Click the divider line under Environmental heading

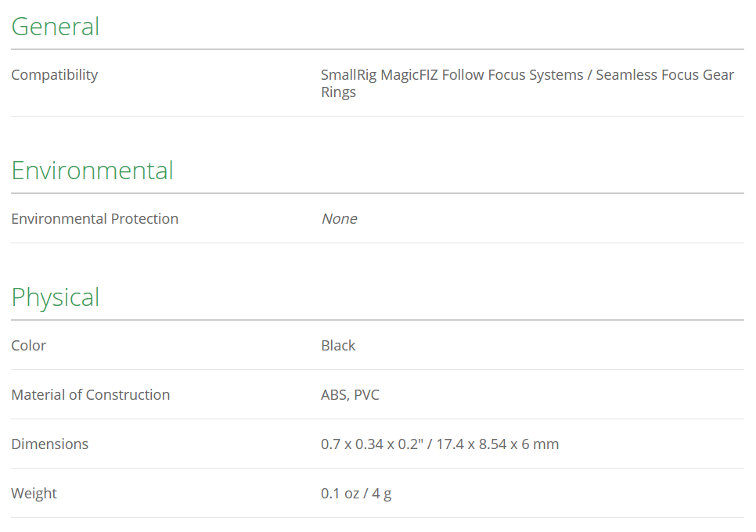point(377,193)
